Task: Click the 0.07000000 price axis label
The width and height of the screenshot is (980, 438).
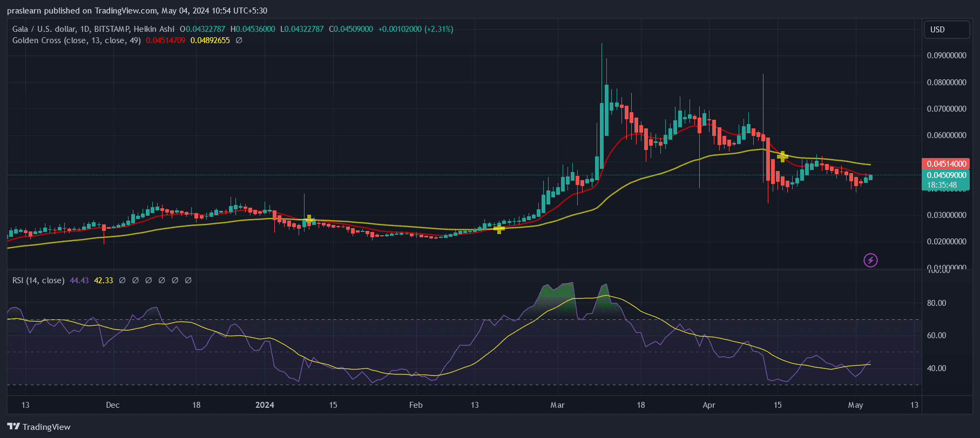Action: (947, 109)
